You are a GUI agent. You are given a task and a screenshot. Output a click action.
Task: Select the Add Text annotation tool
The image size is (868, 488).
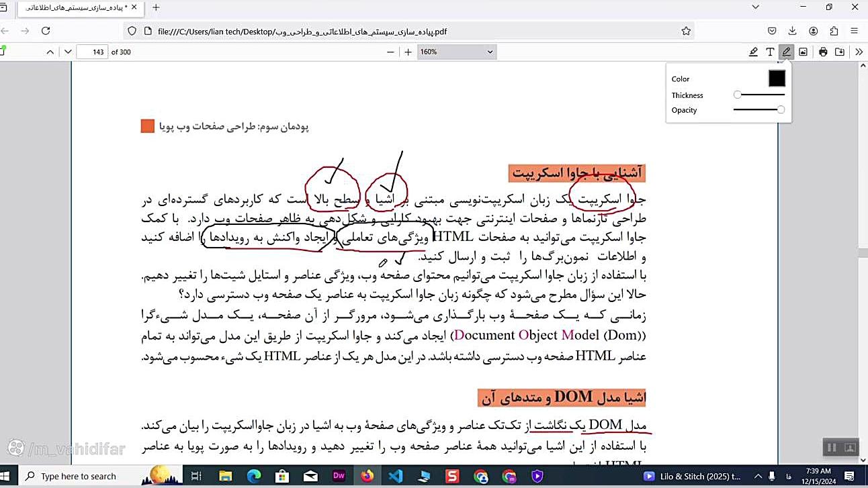tap(770, 52)
